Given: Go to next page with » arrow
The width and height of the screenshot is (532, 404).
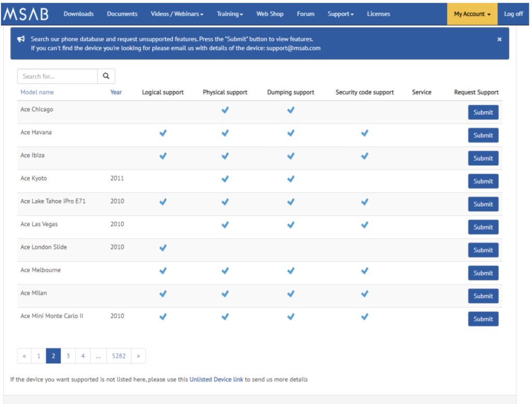Looking at the screenshot, I should pyautogui.click(x=138, y=356).
